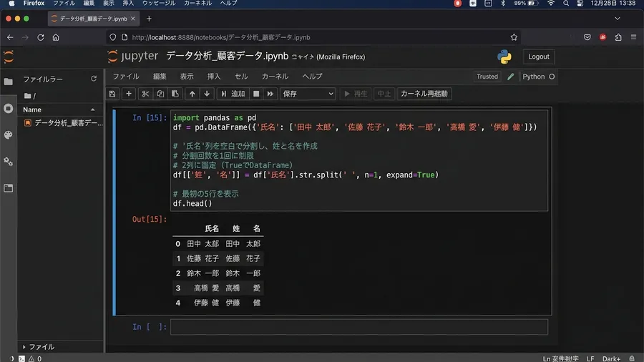Open Firefox extensions puzzle icon
644x362 pixels.
pyautogui.click(x=618, y=37)
